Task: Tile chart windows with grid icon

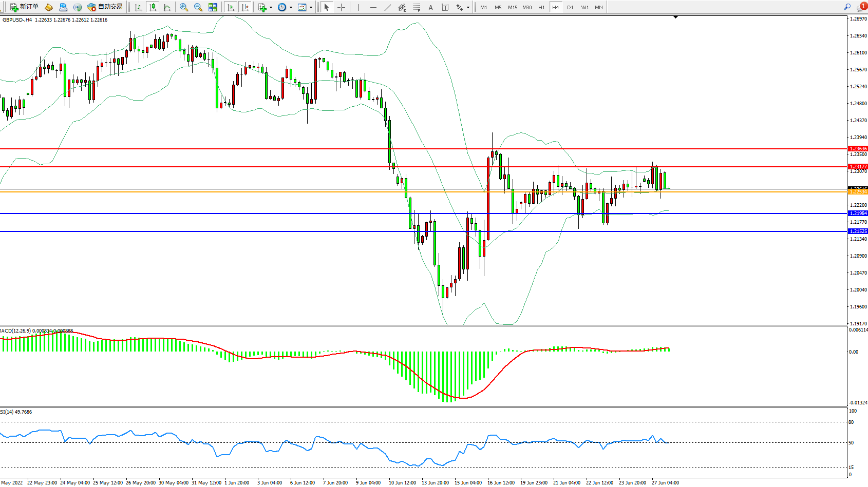Action: [213, 7]
